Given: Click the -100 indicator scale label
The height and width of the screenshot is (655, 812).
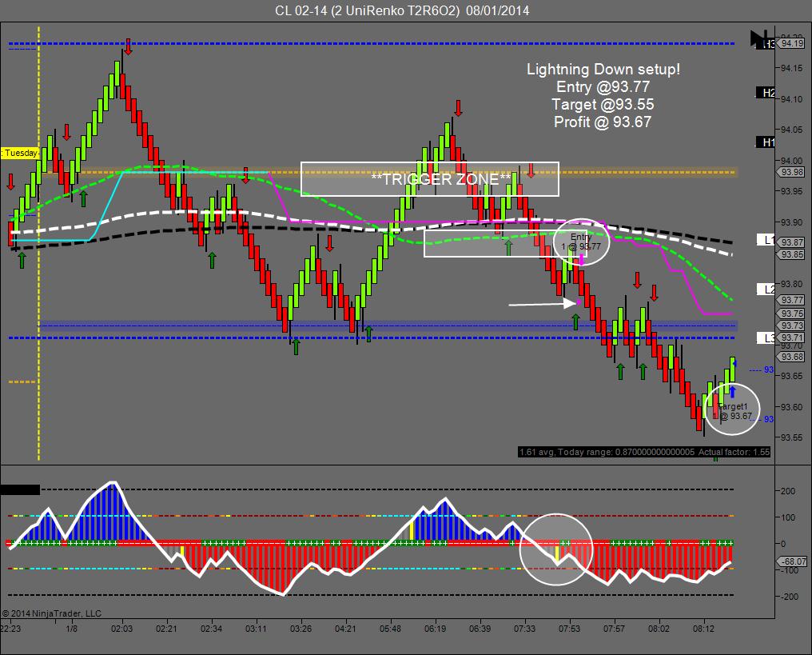Looking at the screenshot, I should click(789, 570).
